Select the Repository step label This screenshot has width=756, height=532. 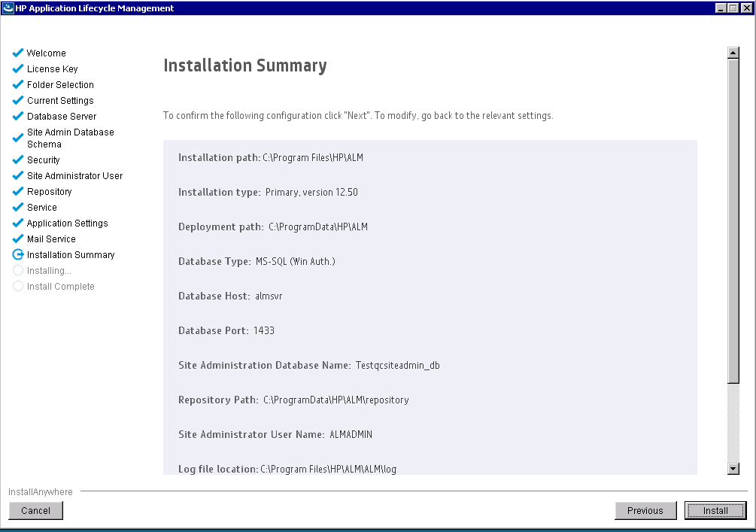point(49,192)
